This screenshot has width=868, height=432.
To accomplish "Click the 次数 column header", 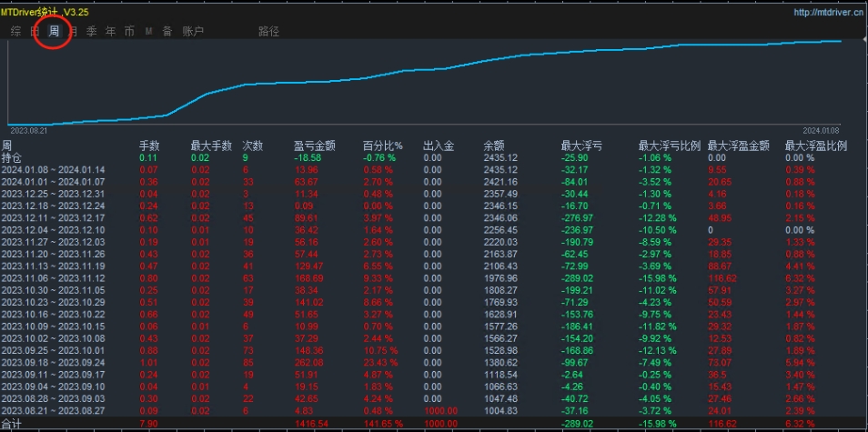I will [x=252, y=146].
